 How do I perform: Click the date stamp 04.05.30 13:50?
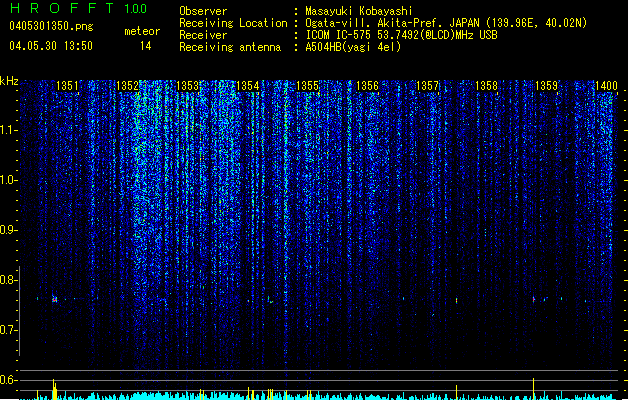coord(51,46)
